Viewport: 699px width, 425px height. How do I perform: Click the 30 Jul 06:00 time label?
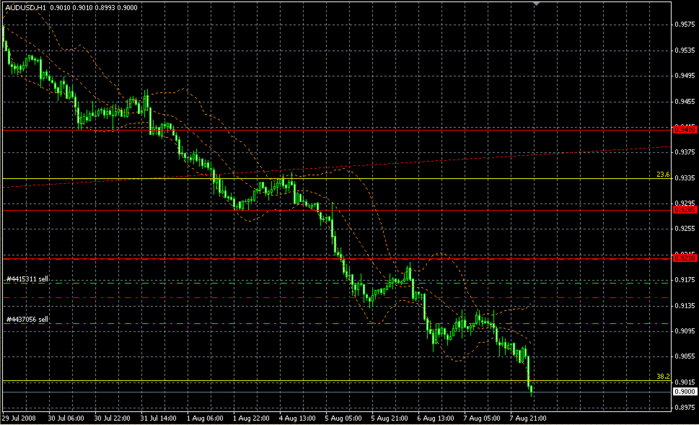click(66, 418)
